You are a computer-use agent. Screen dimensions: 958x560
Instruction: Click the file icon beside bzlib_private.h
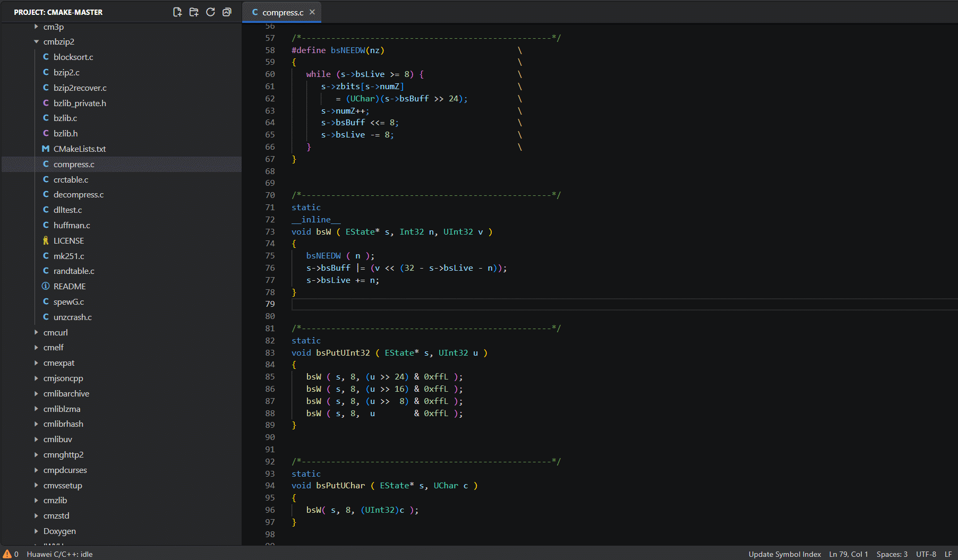[46, 103]
